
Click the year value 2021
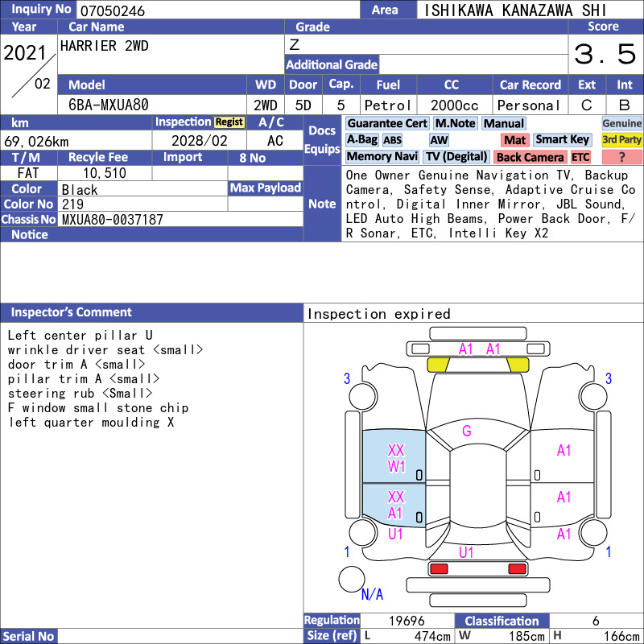click(25, 52)
